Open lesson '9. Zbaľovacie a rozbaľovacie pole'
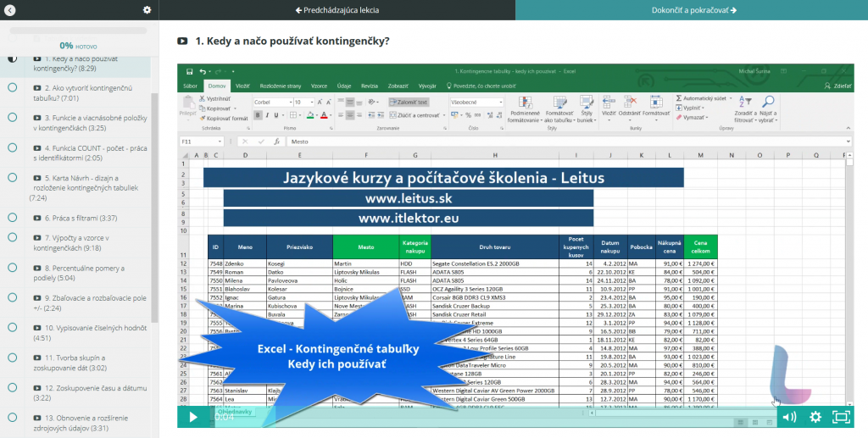Screen dimensions: 868x438 point(90,303)
